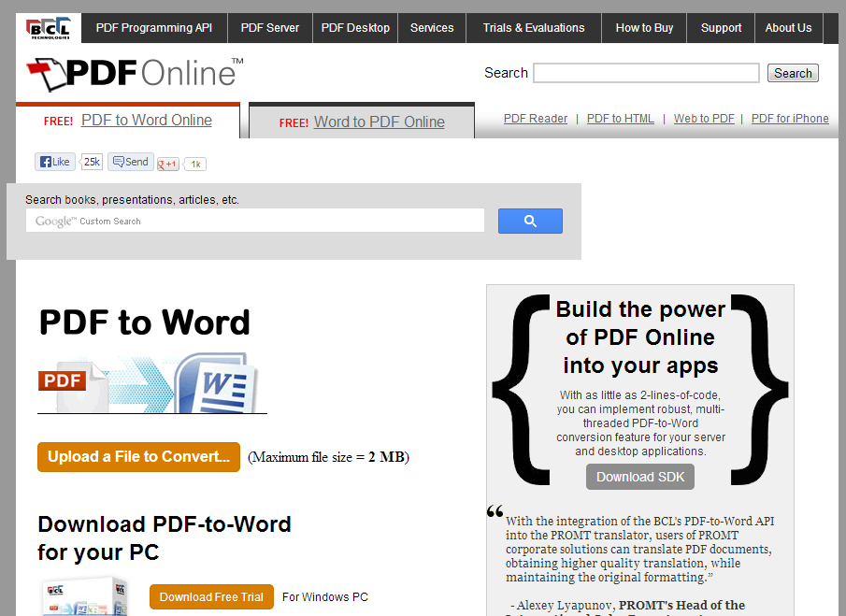Click the BCL Technologies logo

49,28
